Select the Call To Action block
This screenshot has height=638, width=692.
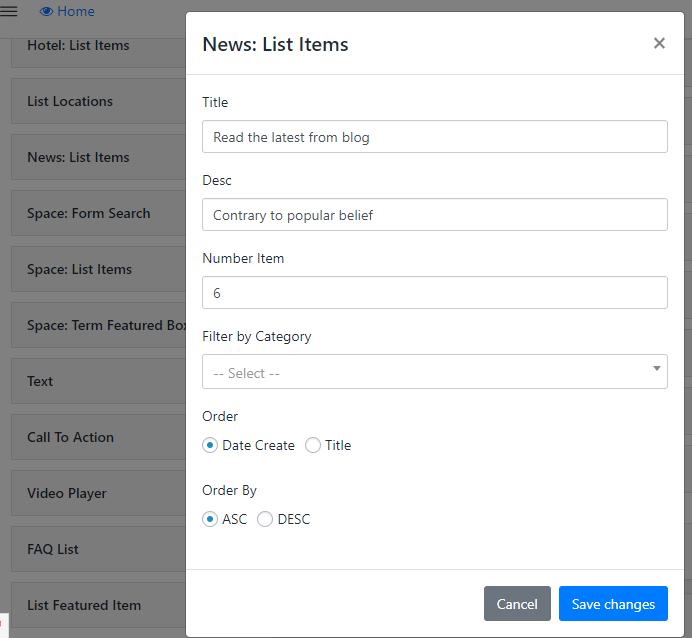(x=70, y=437)
